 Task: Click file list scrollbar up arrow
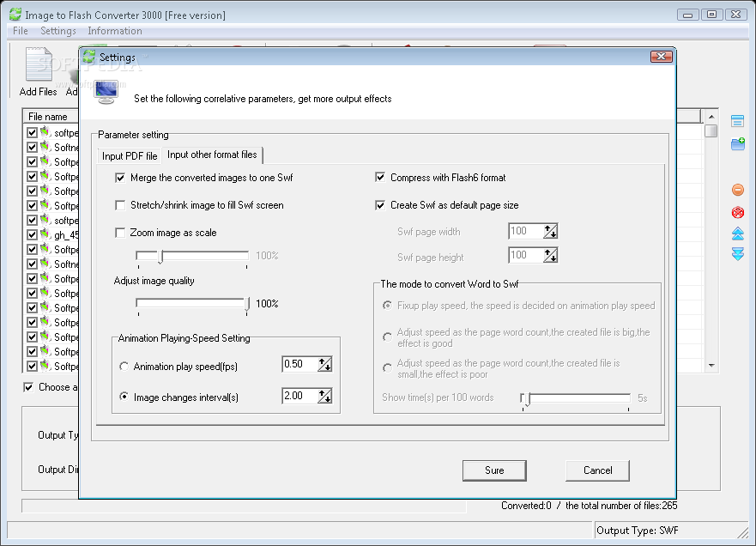[711, 117]
